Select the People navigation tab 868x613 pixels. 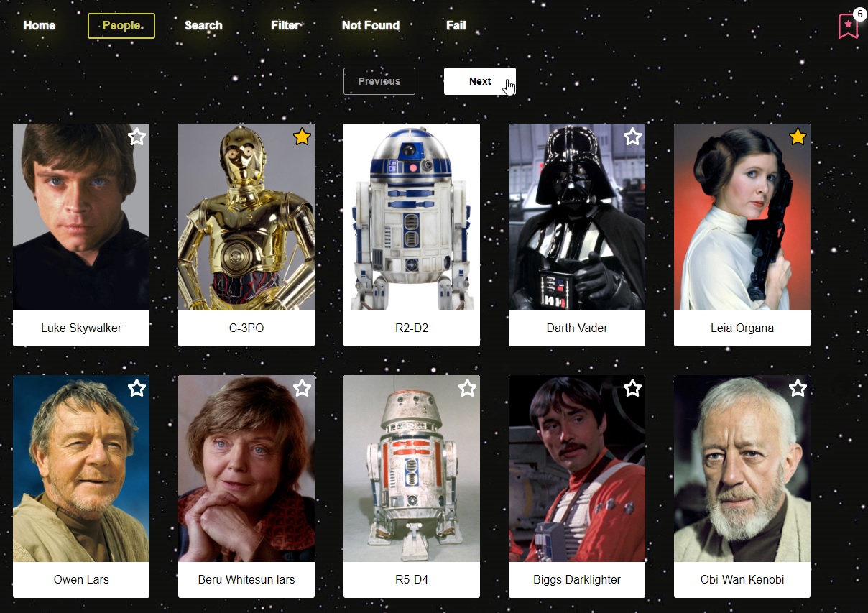pos(121,25)
